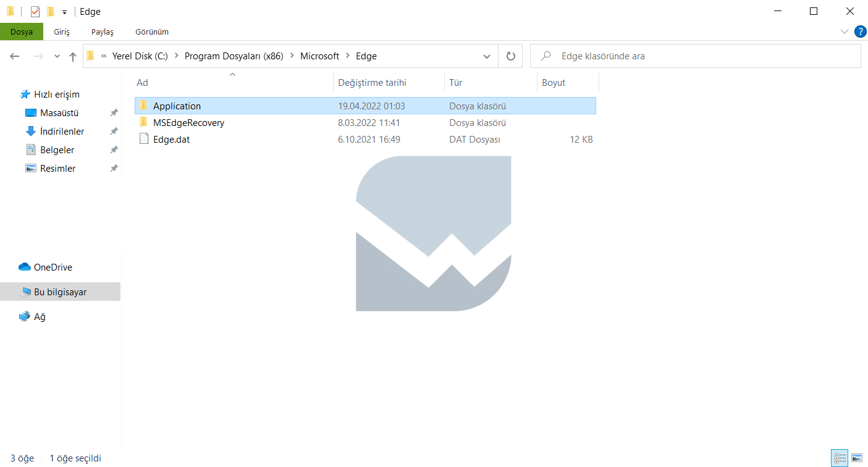Go up one folder level
Viewport: 868px width, 467px height.
point(73,56)
